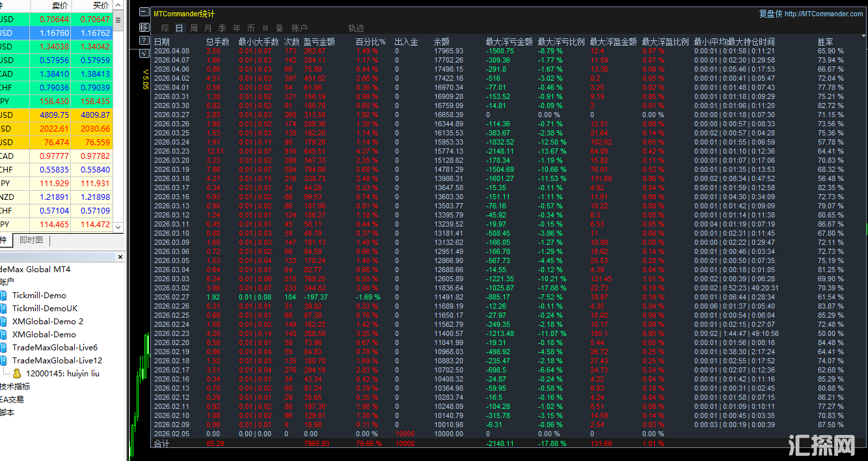Switch to the 周 weekly statistics tab
This screenshot has height=461, width=868.
(193, 28)
